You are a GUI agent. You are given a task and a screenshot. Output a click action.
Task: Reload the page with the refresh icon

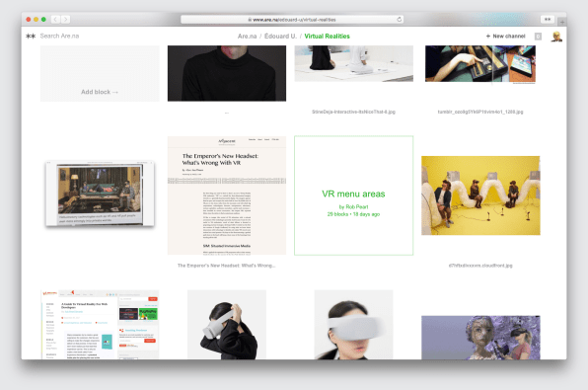399,19
